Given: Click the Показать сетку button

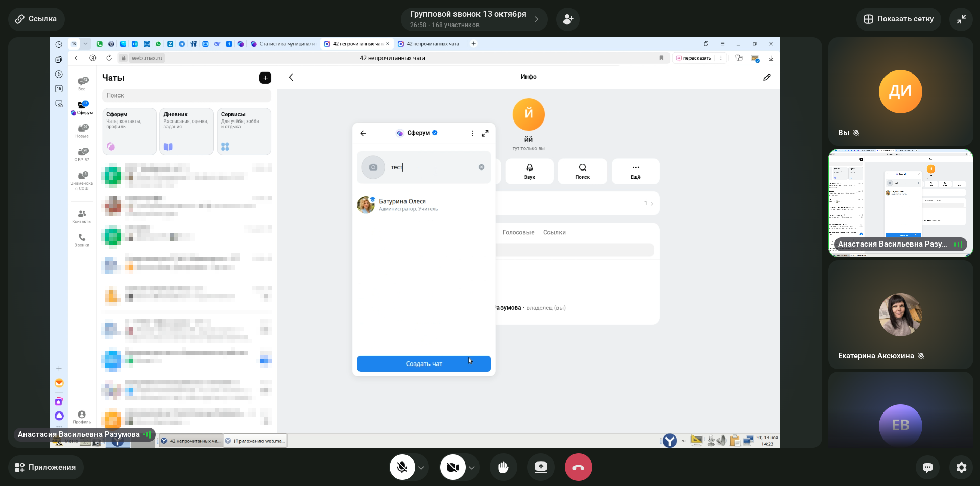Looking at the screenshot, I should pos(898,19).
